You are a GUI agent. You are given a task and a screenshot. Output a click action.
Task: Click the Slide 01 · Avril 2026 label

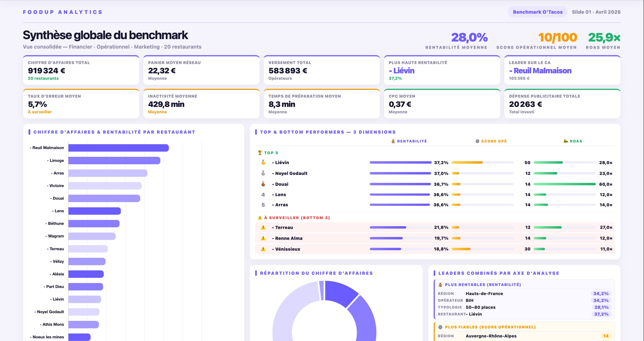[x=596, y=12]
